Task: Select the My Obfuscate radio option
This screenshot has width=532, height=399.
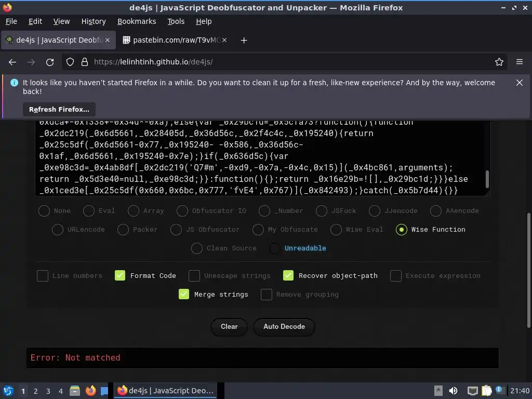Action: pyautogui.click(x=258, y=229)
